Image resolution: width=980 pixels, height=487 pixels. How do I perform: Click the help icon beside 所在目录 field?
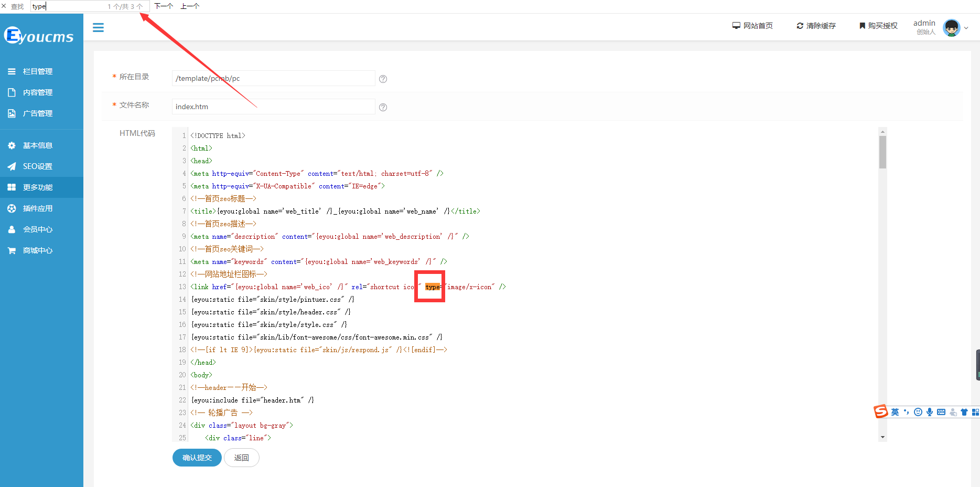point(383,79)
